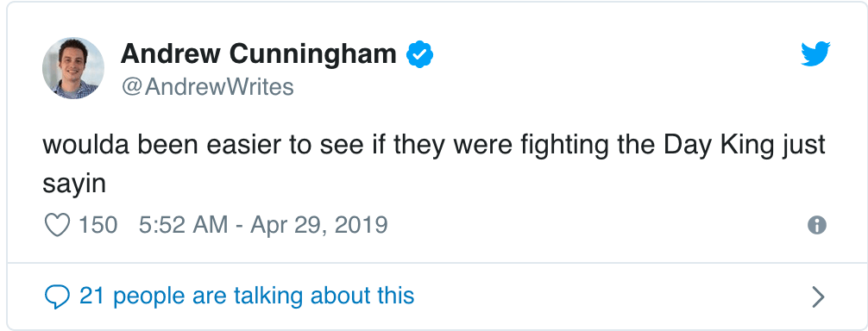Screen dimensions: 868x331
Task: Open the Andrew Cunningham display name link
Action: coord(259,54)
